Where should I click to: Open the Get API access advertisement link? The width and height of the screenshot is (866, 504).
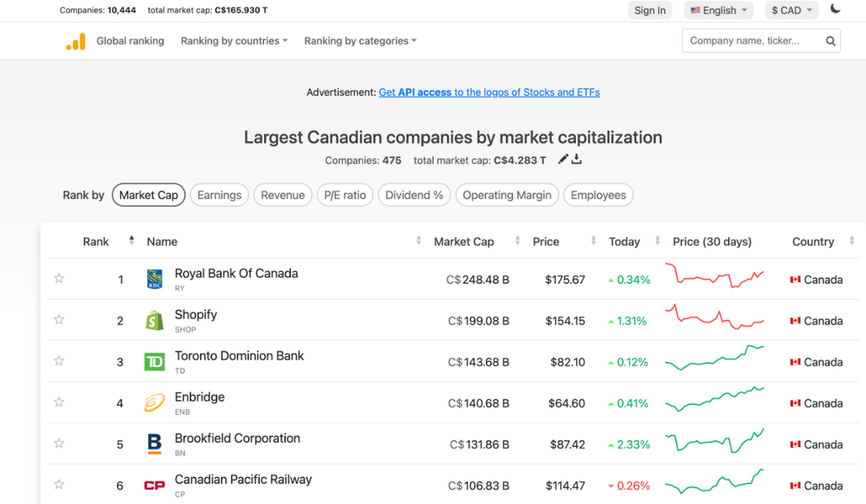pos(489,92)
